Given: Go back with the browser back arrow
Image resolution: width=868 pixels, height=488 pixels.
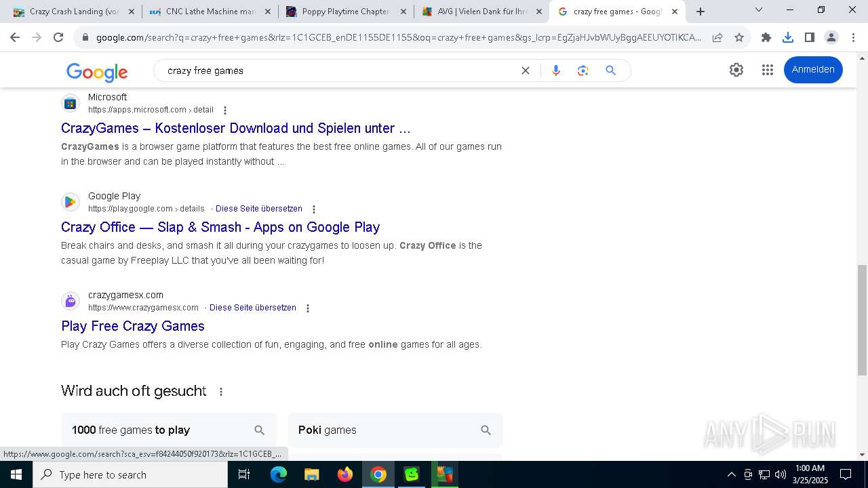Looking at the screenshot, I should tap(15, 37).
